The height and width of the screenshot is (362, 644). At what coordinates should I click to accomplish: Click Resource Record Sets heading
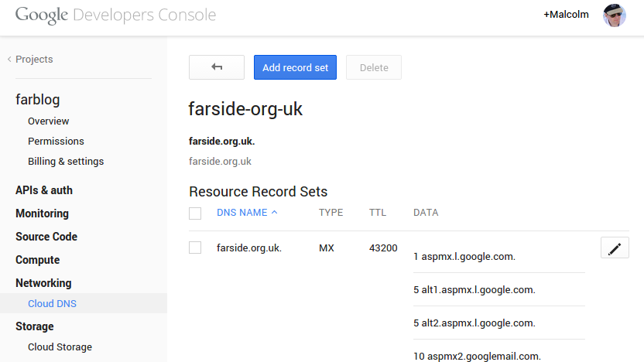point(258,192)
